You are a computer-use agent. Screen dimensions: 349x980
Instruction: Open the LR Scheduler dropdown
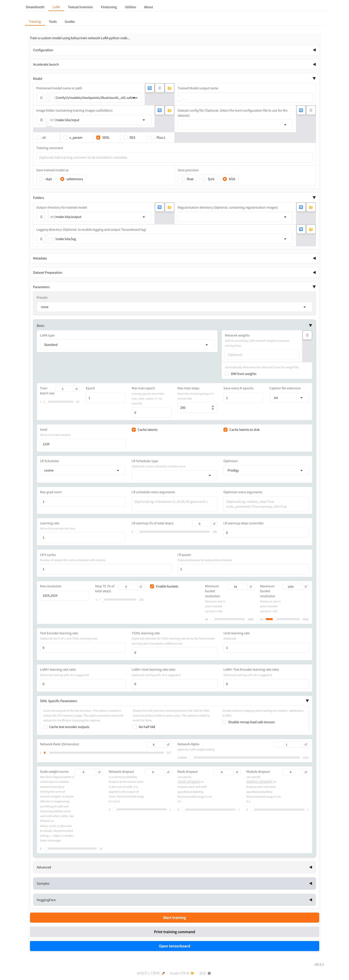click(83, 471)
